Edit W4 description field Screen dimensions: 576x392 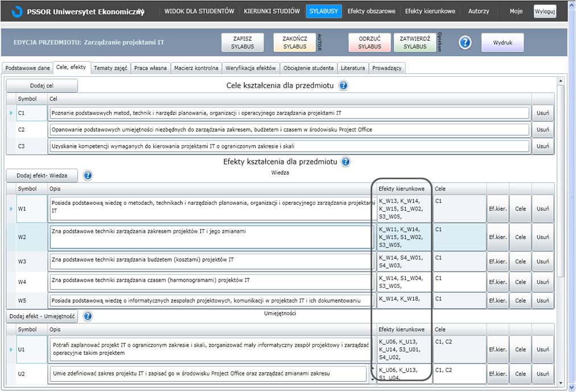pyautogui.click(x=212, y=282)
